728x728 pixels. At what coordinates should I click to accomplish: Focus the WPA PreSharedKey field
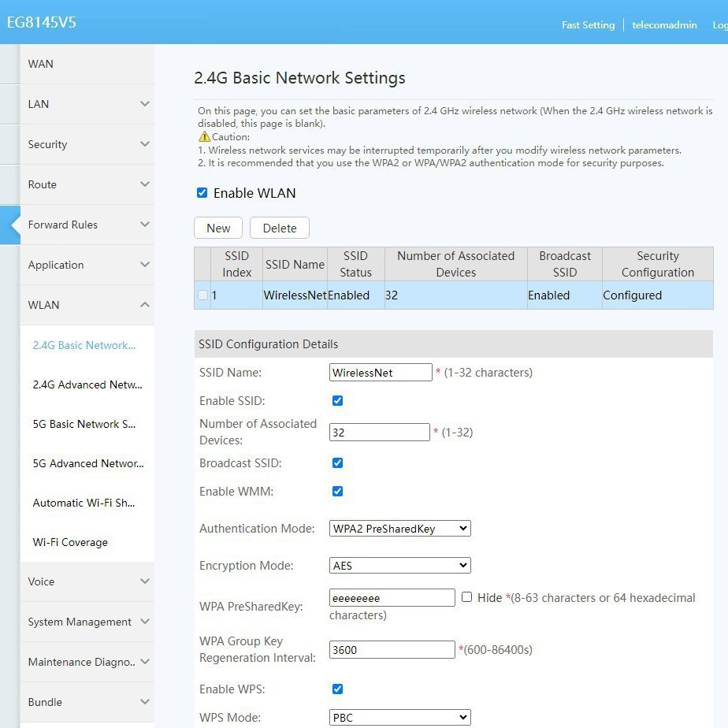point(392,598)
